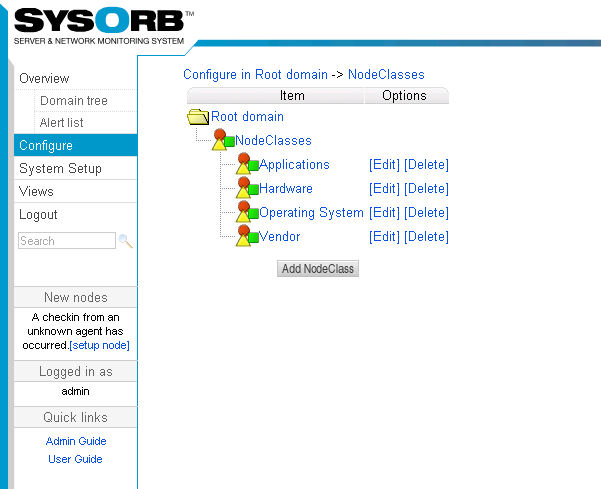601x489 pixels.
Task: Delete the Operating System node class
Action: coord(426,212)
